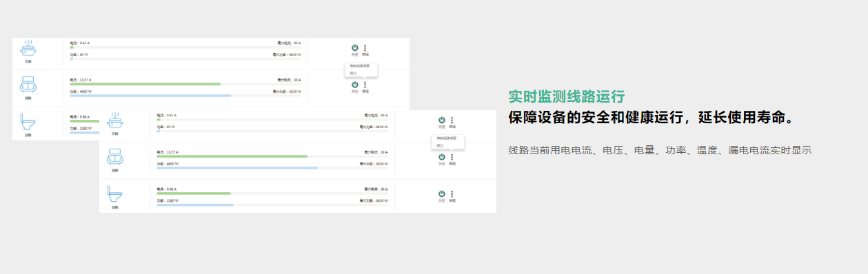868x274 pixels.
Task: Click the '2180 W' power reading in front panel
Action: click(x=172, y=200)
